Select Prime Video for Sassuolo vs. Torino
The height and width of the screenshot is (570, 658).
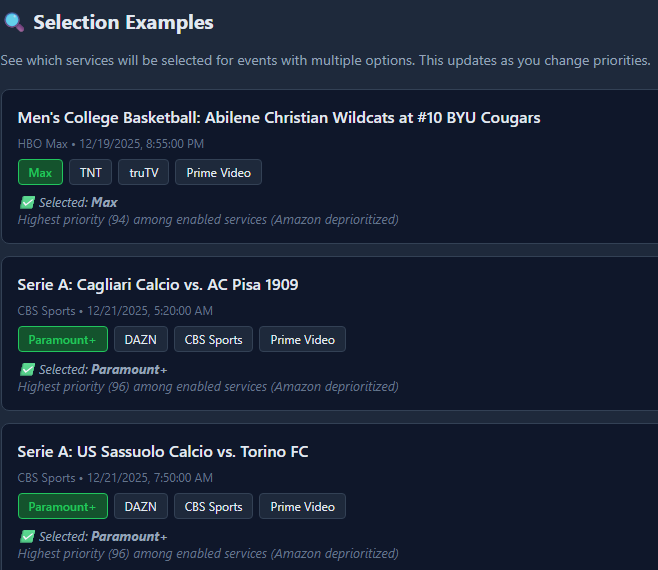point(302,506)
